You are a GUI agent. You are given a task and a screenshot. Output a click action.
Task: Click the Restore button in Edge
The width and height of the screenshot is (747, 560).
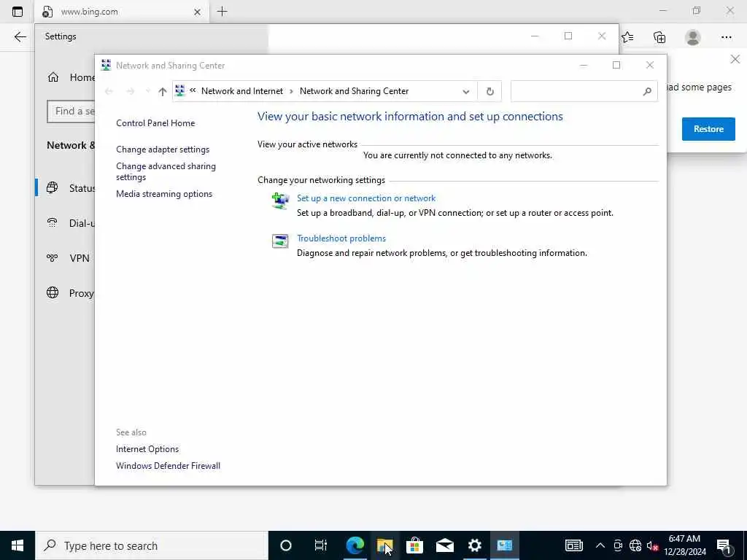tap(708, 129)
